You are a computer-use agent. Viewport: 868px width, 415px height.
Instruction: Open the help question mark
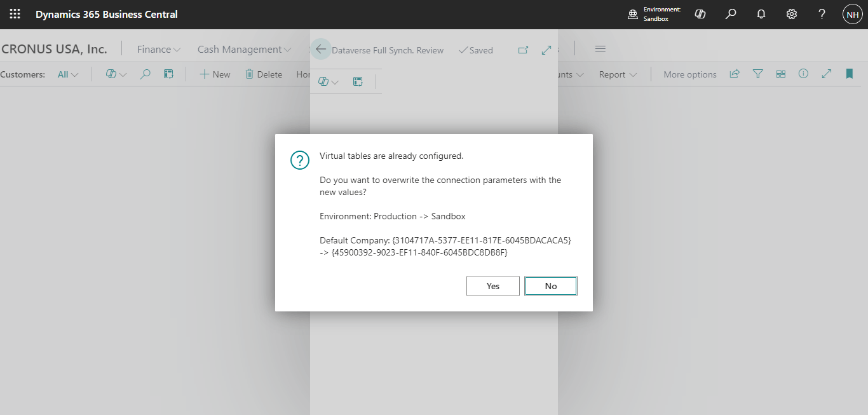pyautogui.click(x=822, y=14)
